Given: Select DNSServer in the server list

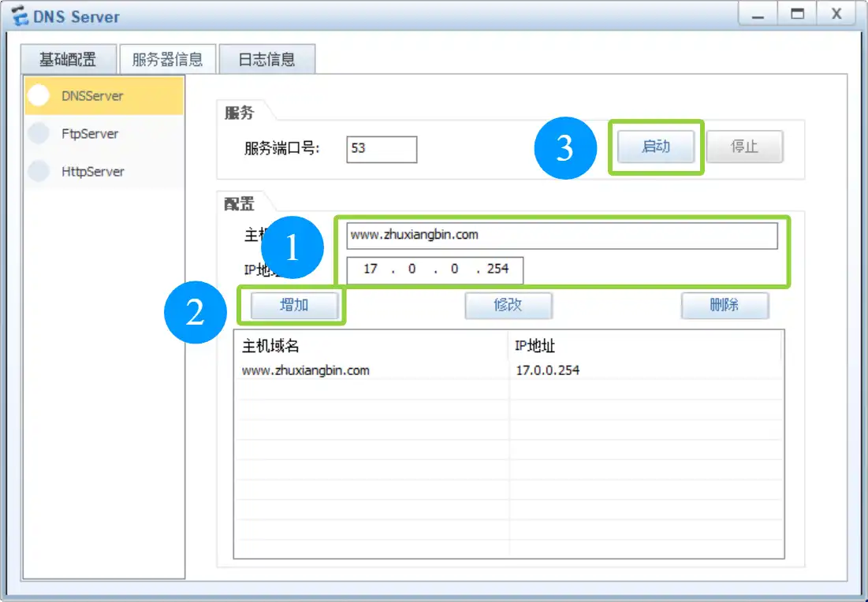Looking at the screenshot, I should 92,96.
